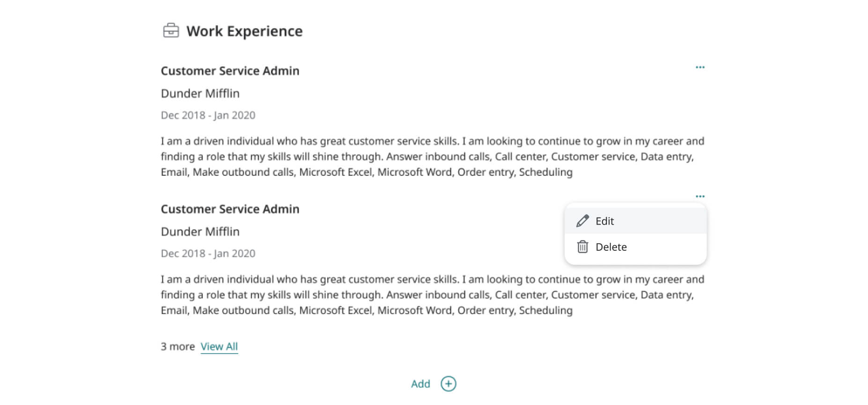Toggle the second entry's three-dot menu
Viewport: 868px width, 405px height.
[x=700, y=196]
